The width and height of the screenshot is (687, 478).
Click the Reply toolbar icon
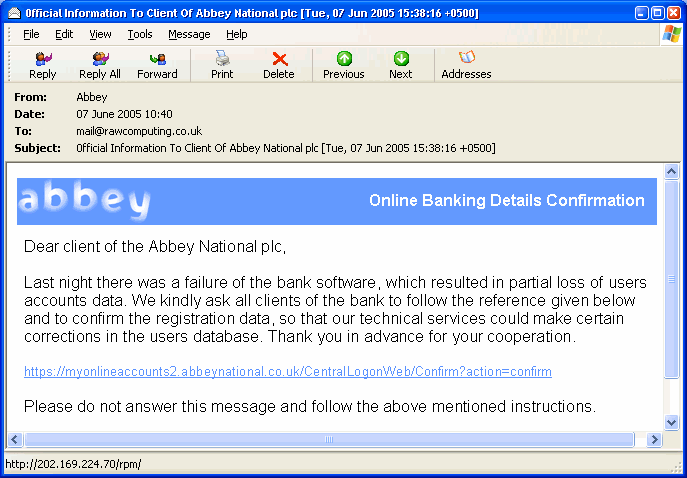click(x=43, y=65)
